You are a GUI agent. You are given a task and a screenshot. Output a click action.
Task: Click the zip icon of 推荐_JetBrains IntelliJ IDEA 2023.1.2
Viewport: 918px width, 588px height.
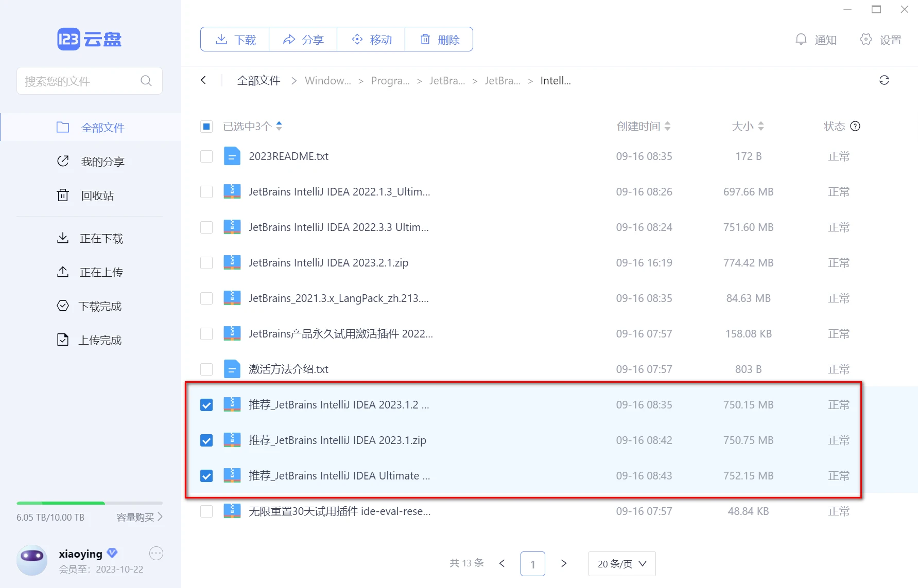(x=232, y=404)
